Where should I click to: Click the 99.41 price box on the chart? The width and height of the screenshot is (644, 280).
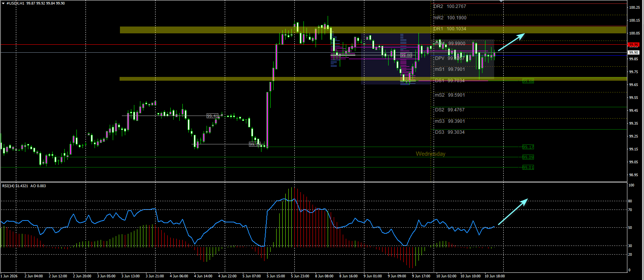(x=213, y=116)
